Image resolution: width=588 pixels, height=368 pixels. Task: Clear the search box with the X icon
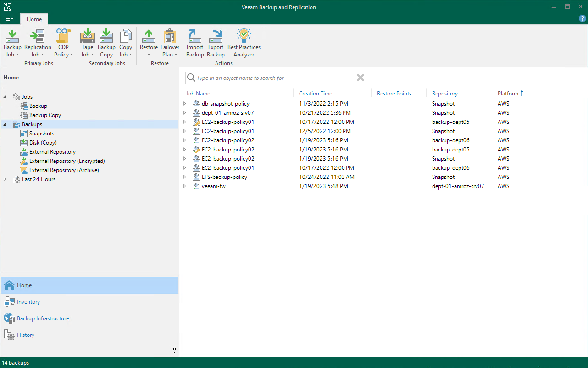pos(361,78)
